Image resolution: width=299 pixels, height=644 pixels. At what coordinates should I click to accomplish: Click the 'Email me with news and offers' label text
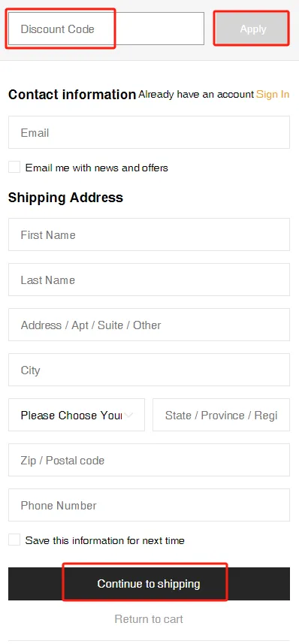click(x=96, y=168)
